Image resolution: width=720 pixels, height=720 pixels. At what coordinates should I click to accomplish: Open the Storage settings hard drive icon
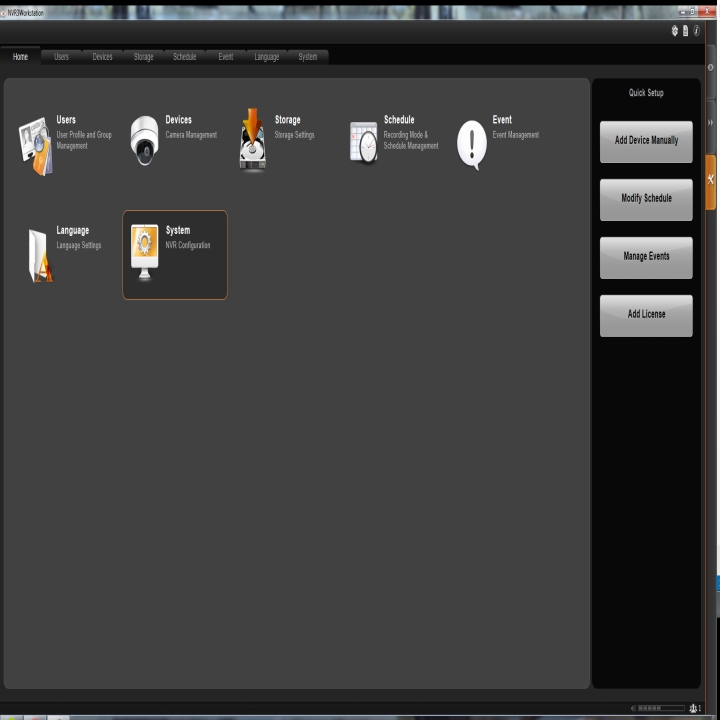tap(253, 140)
